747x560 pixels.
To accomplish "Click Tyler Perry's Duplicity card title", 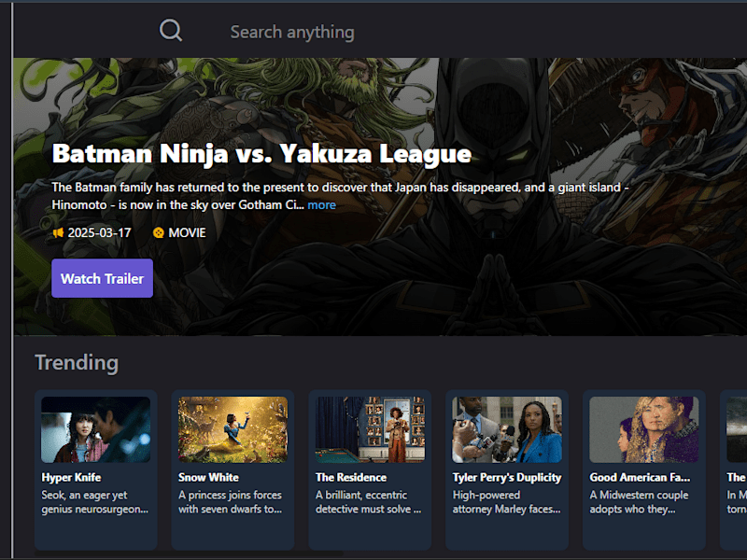I will click(507, 477).
